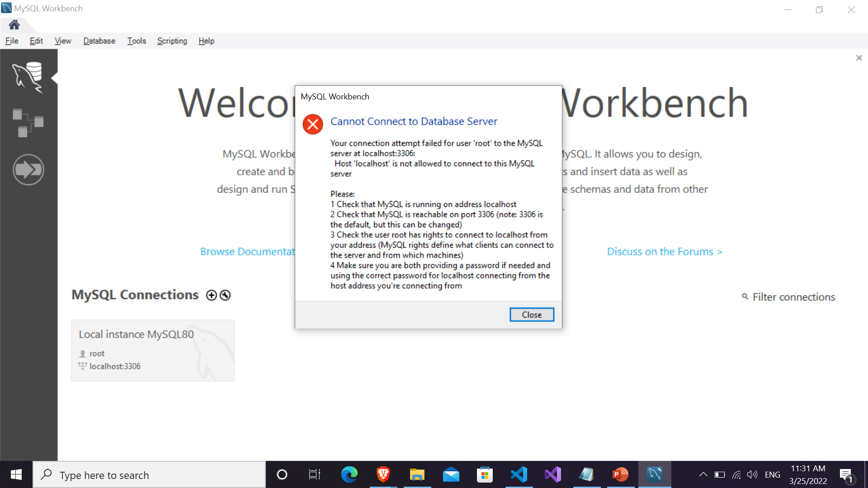The width and height of the screenshot is (868, 488).
Task: Open the File menu in menu bar
Action: (11, 41)
